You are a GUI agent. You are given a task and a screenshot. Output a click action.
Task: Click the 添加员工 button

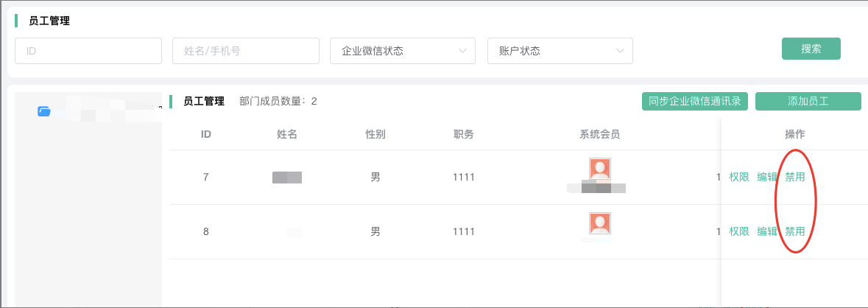pos(808,102)
